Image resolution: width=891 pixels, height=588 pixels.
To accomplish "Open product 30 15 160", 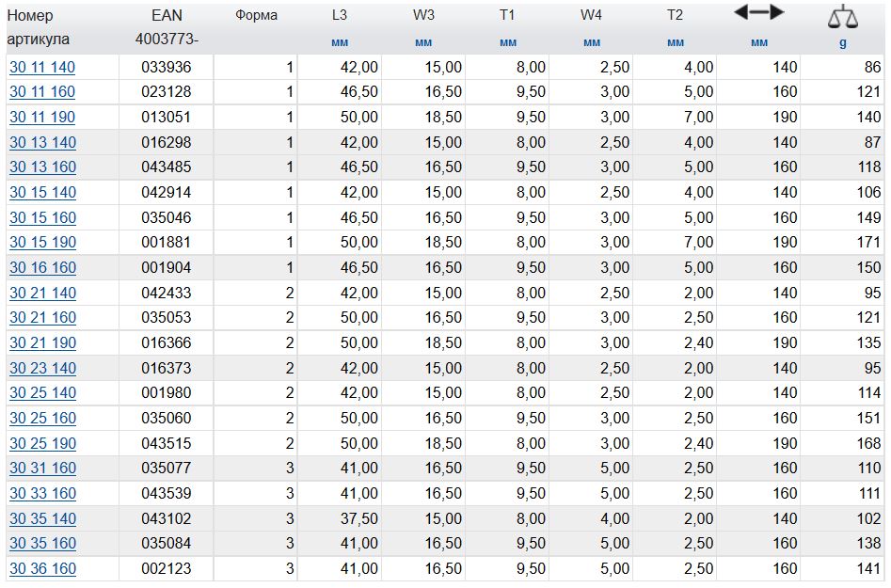I will click(42, 218).
